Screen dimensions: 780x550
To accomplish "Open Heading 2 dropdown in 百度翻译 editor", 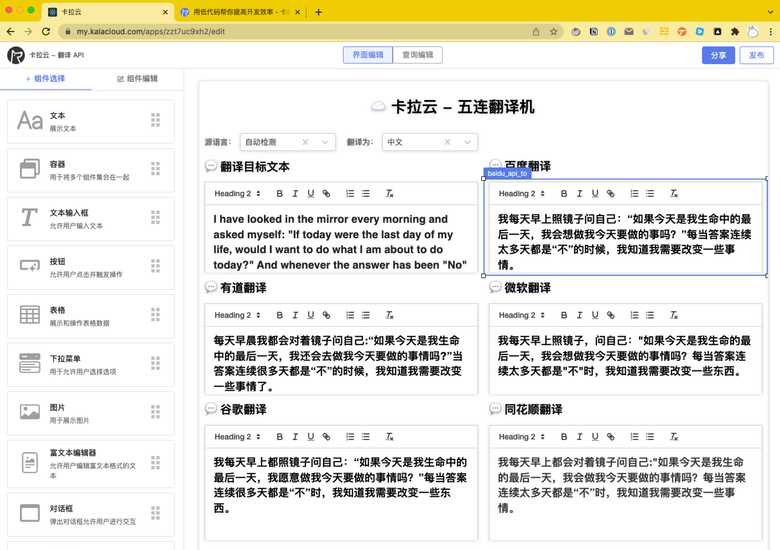I will [522, 193].
